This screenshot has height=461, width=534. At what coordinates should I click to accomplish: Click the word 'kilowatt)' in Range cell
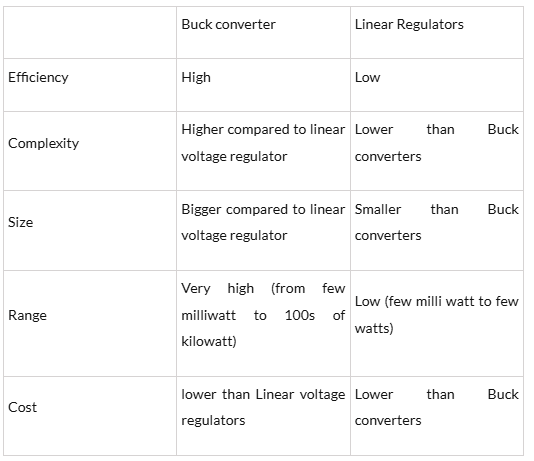209,341
